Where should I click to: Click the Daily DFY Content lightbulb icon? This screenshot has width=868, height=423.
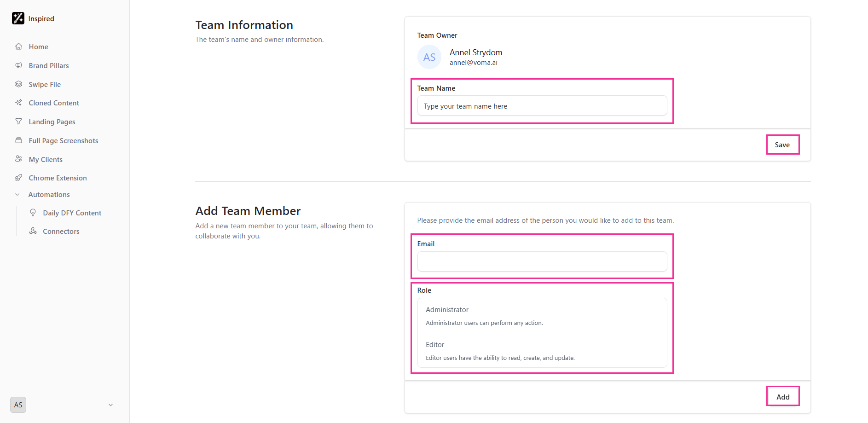pos(33,213)
